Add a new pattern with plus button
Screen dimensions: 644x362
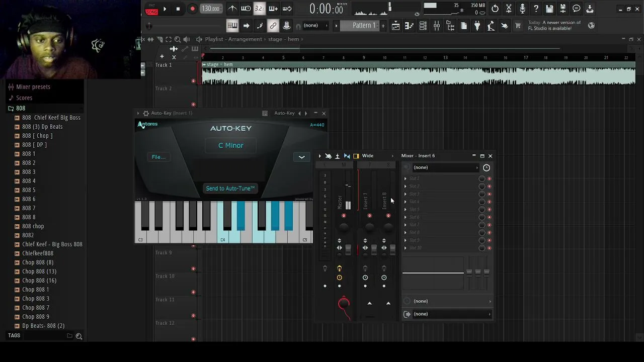[383, 26]
